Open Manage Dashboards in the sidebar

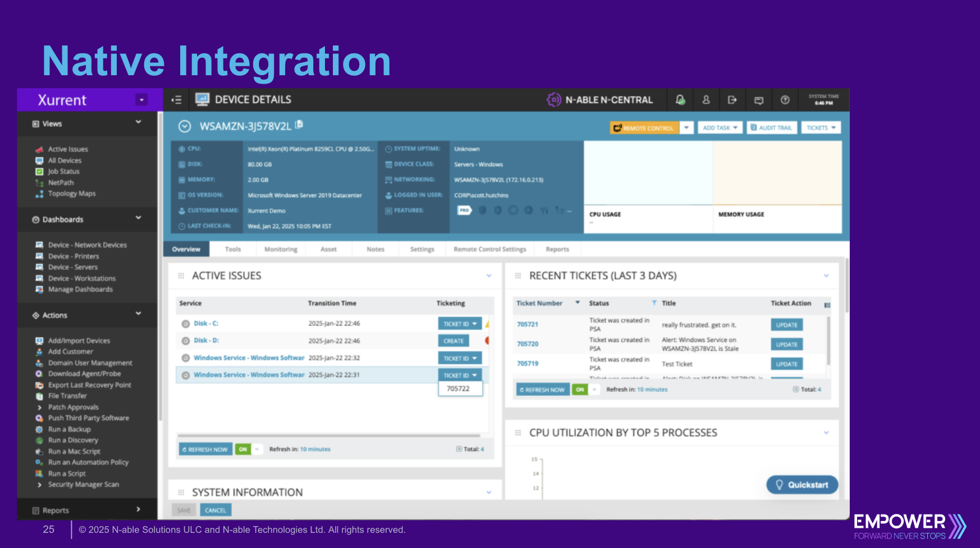point(80,290)
